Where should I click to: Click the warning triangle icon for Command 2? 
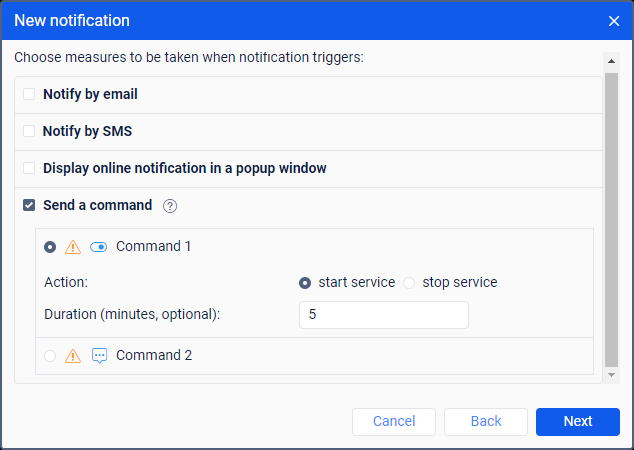click(x=73, y=355)
